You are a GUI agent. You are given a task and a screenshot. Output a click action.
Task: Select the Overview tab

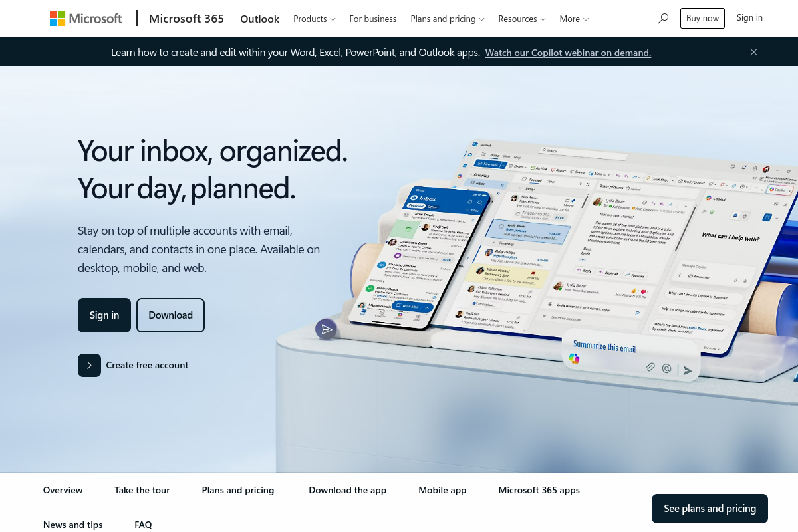[63, 490]
